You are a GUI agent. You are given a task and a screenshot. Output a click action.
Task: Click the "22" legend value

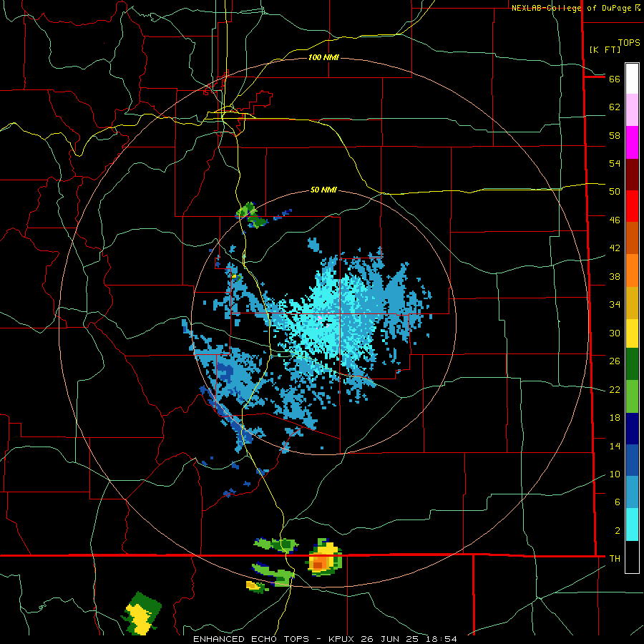point(615,390)
